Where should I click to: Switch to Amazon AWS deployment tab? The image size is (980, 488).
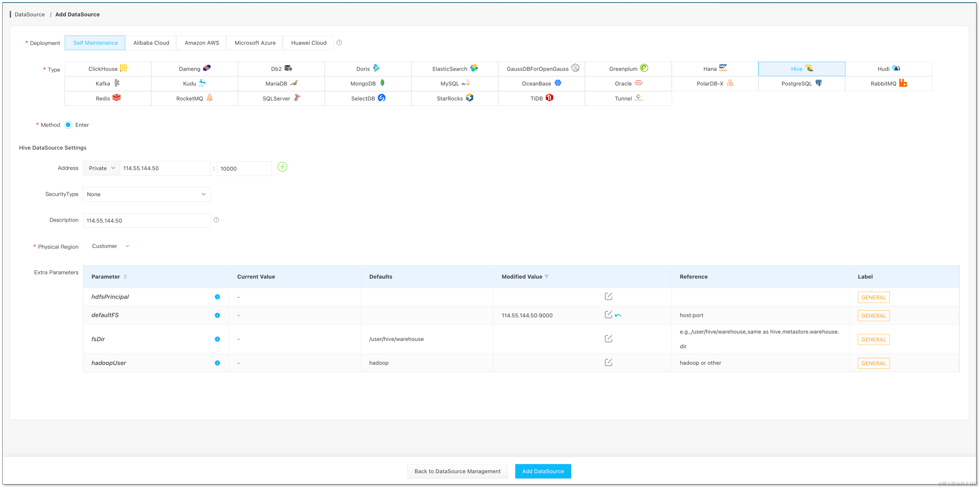click(202, 43)
